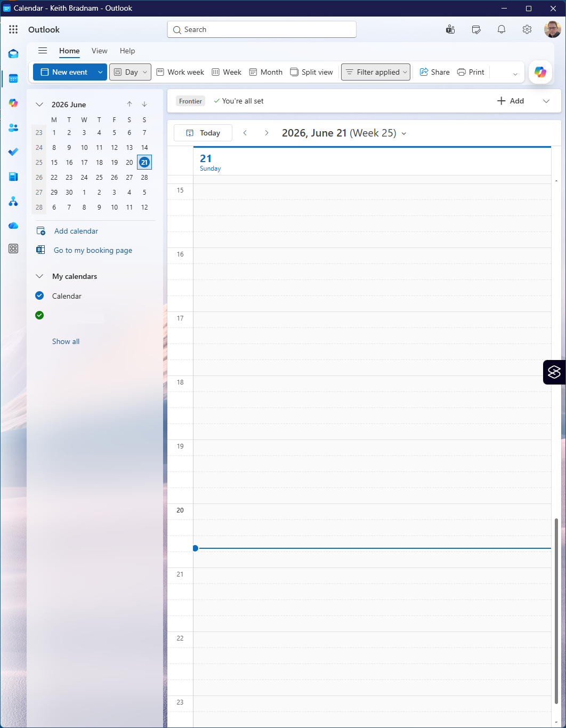Open Go to my booking page link
566x728 pixels.
93,250
